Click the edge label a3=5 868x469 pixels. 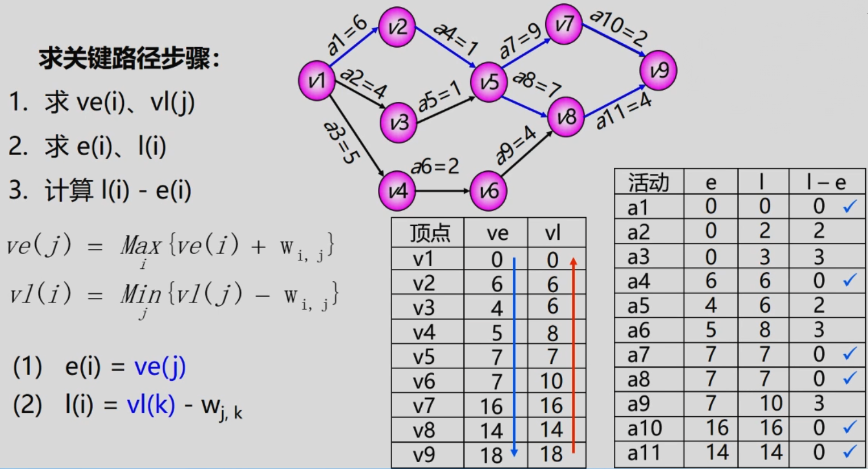pyautogui.click(x=341, y=142)
